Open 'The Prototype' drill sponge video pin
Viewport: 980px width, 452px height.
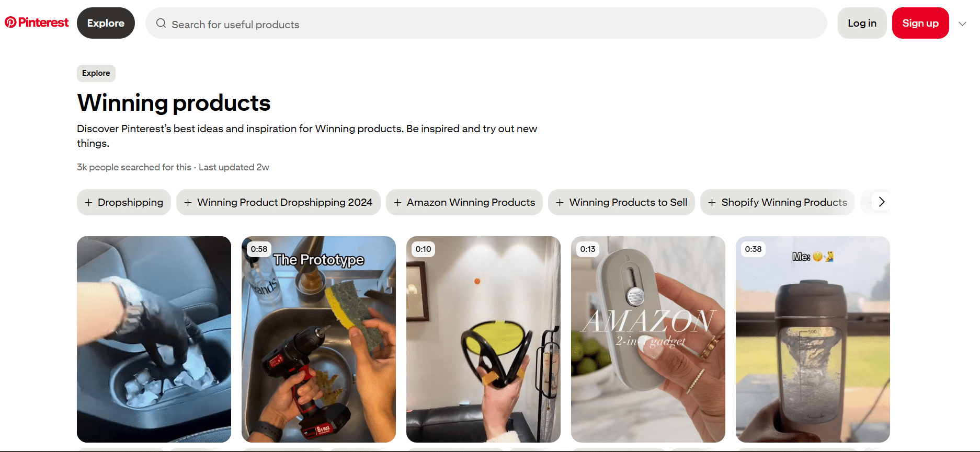click(x=318, y=339)
